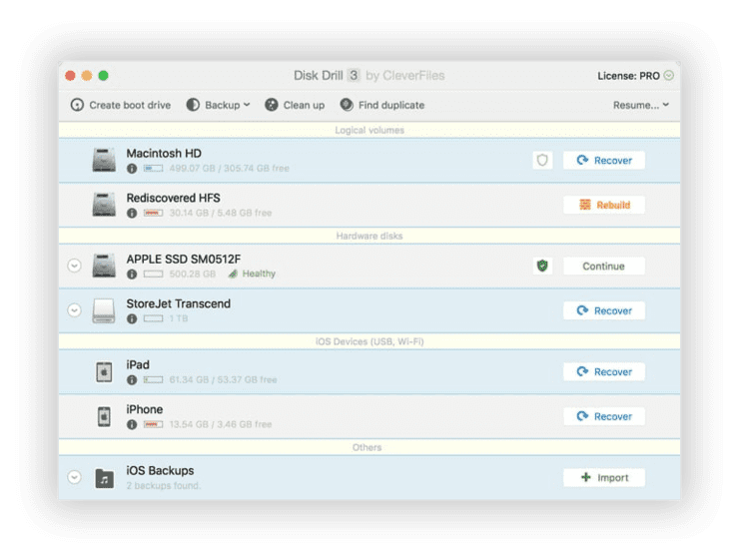
Task: Click the License: PRO label
Action: click(629, 76)
